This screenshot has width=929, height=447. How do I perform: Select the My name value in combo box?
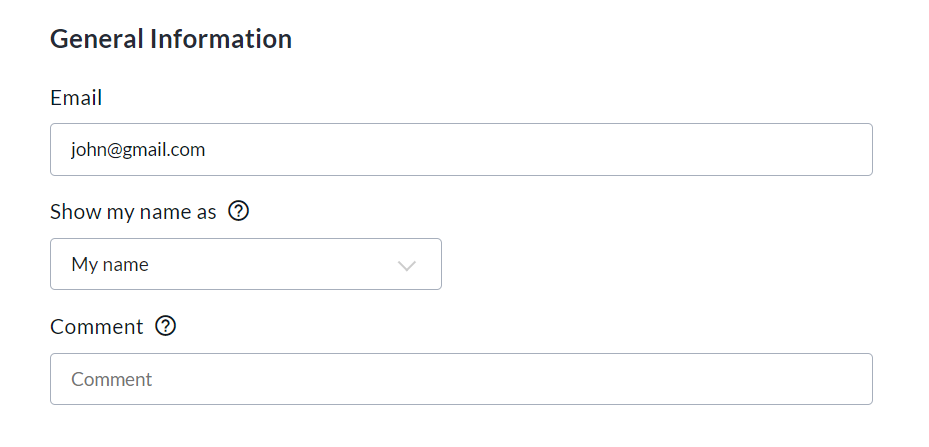[110, 265]
